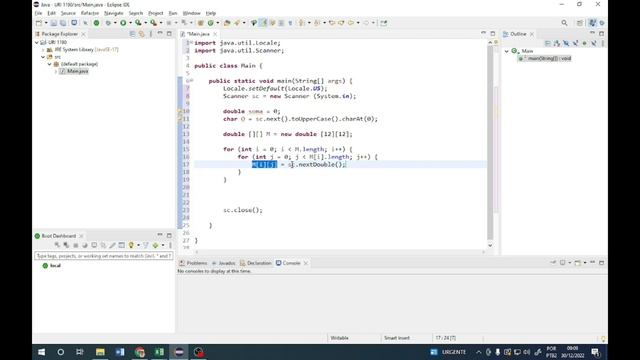Click the Back navigation arrow in toolbar
Image resolution: width=640 pixels, height=360 pixels.
coord(351,23)
